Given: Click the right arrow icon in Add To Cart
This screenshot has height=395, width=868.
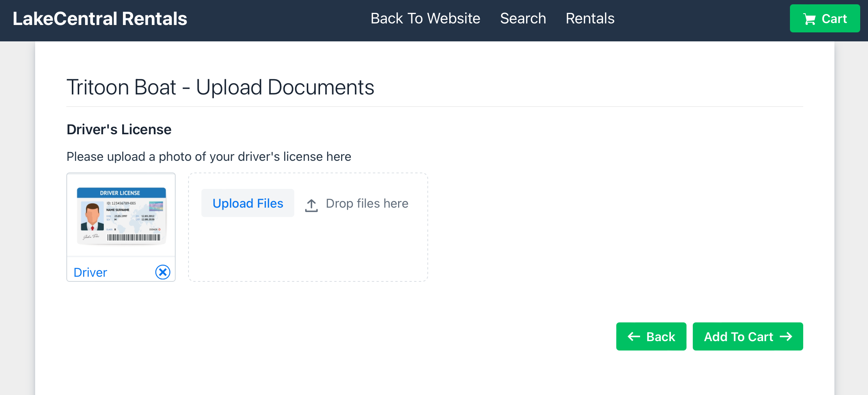Looking at the screenshot, I should coord(787,336).
